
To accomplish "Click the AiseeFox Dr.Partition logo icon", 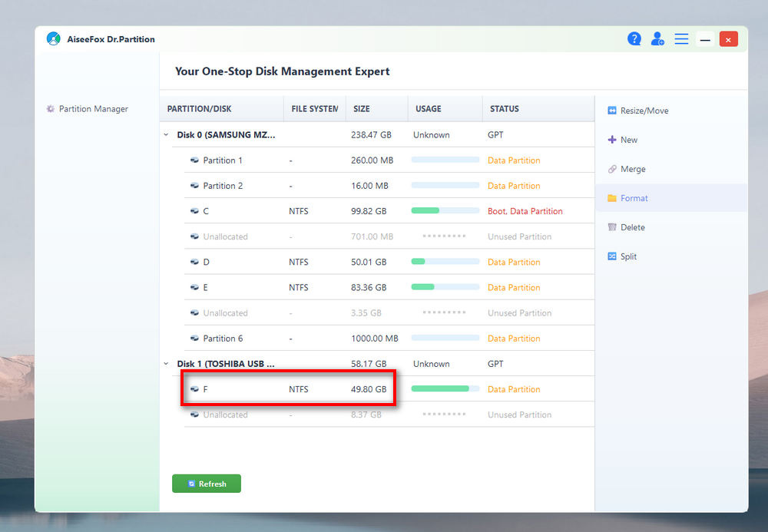I will pos(53,38).
